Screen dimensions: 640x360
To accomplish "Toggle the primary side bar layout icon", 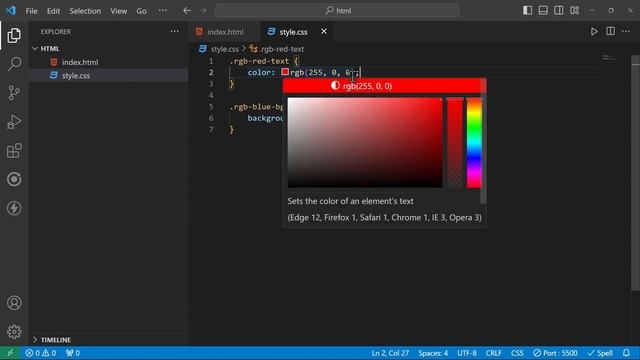I will click(x=527, y=10).
